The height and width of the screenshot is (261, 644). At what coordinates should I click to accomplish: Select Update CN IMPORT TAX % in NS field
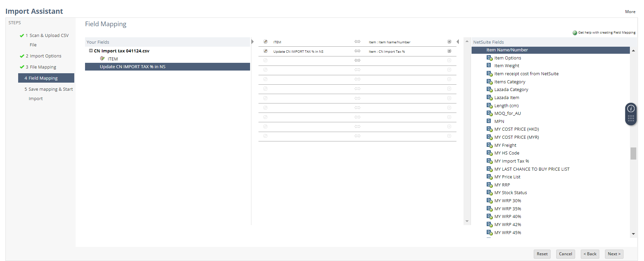[167, 67]
